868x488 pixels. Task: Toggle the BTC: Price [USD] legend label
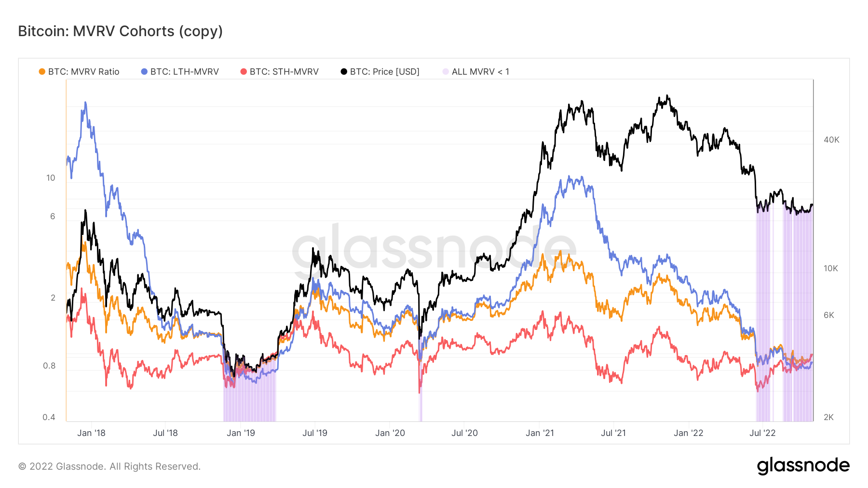(384, 72)
